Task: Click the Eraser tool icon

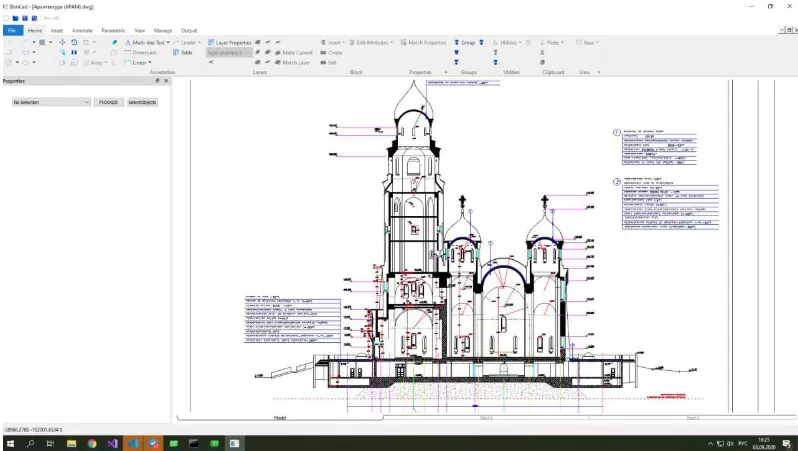Action: click(x=114, y=42)
